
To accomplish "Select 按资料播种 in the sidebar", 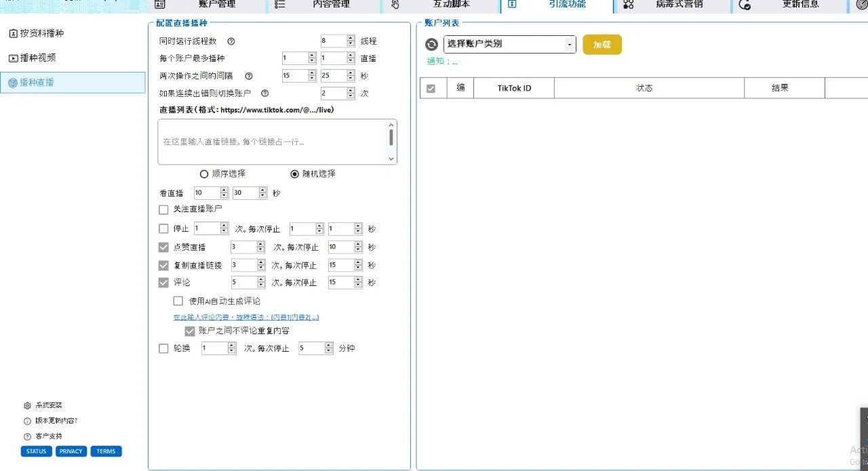I will tap(42, 34).
